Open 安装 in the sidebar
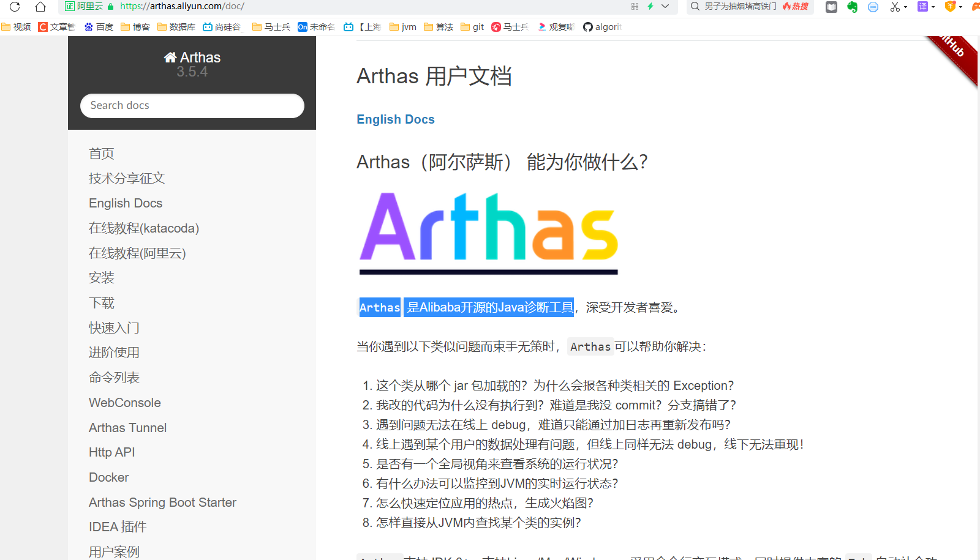980x560 pixels. click(101, 278)
